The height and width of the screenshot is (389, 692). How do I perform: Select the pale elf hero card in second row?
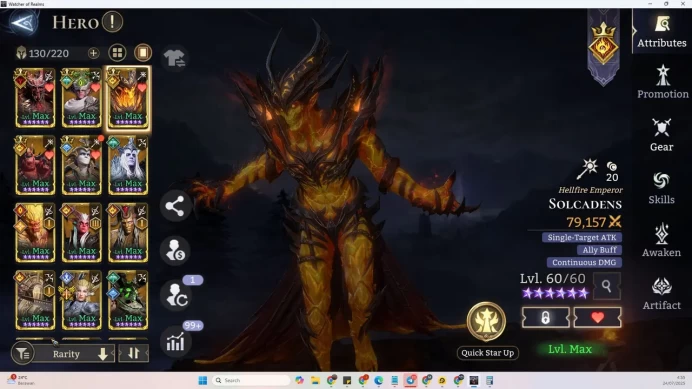pos(128,166)
